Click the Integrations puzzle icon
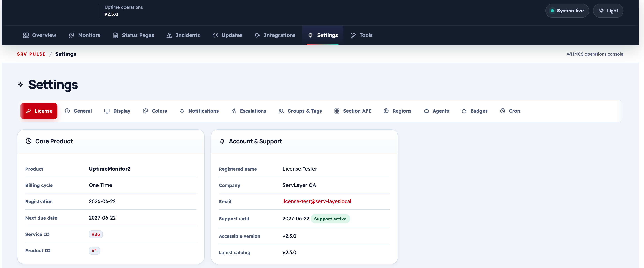 [x=257, y=35]
